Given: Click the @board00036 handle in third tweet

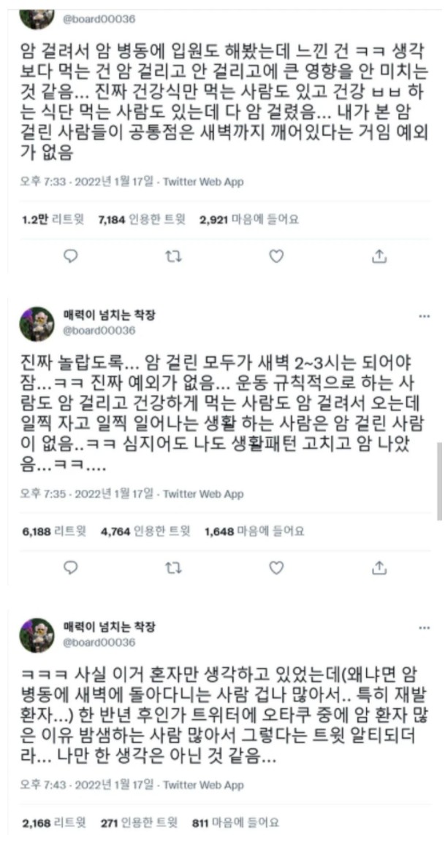Looking at the screenshot, I should point(99,642).
